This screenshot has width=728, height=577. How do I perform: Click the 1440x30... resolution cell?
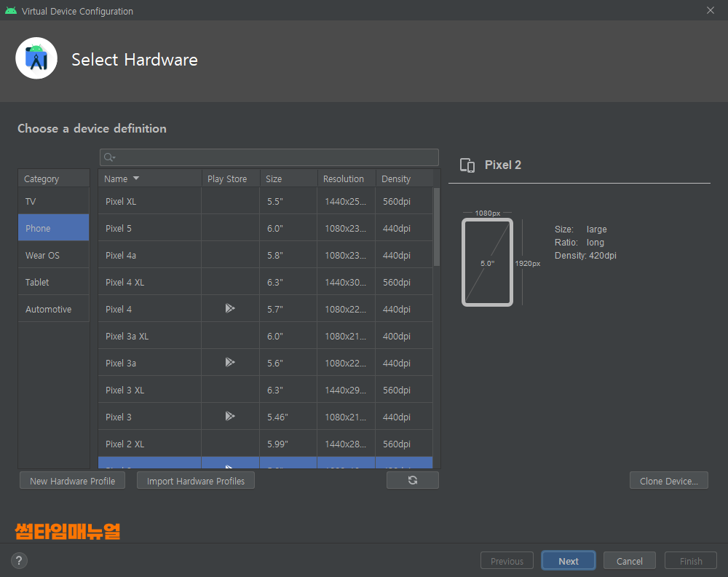[347, 282]
